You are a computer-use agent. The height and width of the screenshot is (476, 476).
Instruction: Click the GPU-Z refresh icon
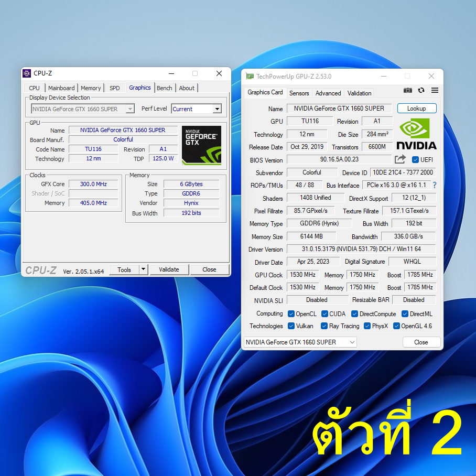click(x=421, y=91)
